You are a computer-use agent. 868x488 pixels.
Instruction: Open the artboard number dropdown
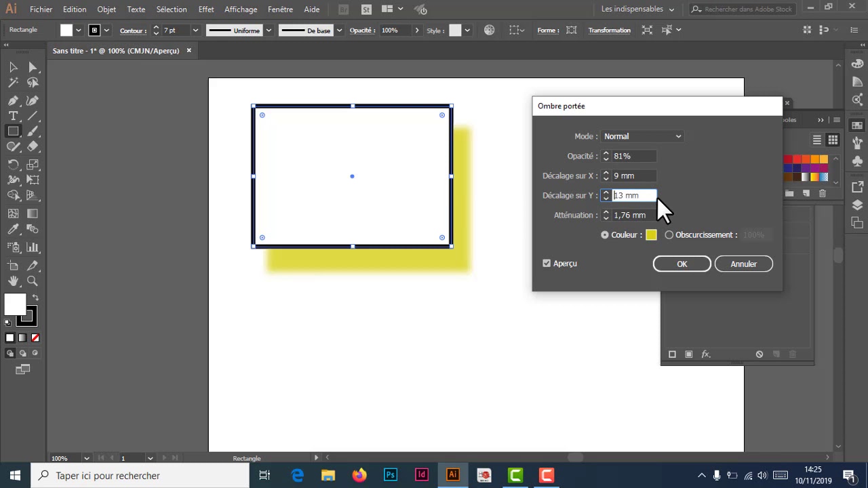(150, 458)
